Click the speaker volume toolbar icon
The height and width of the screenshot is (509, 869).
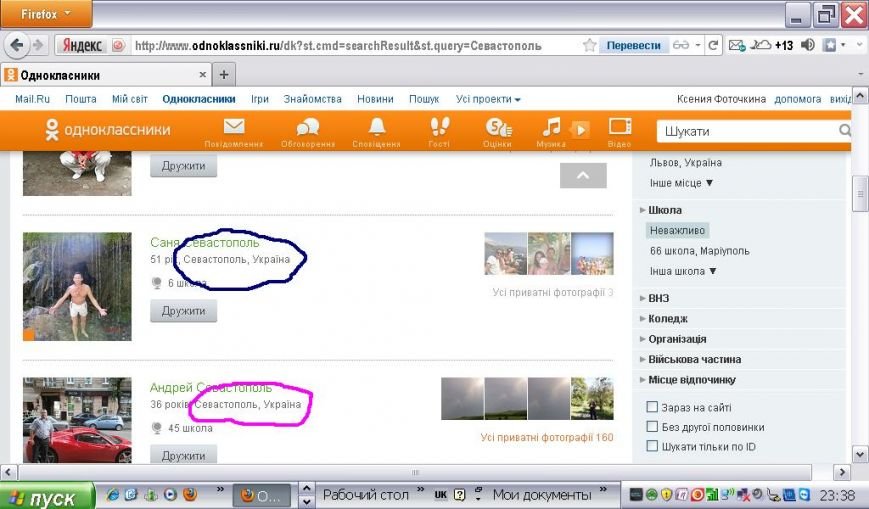[x=807, y=45]
